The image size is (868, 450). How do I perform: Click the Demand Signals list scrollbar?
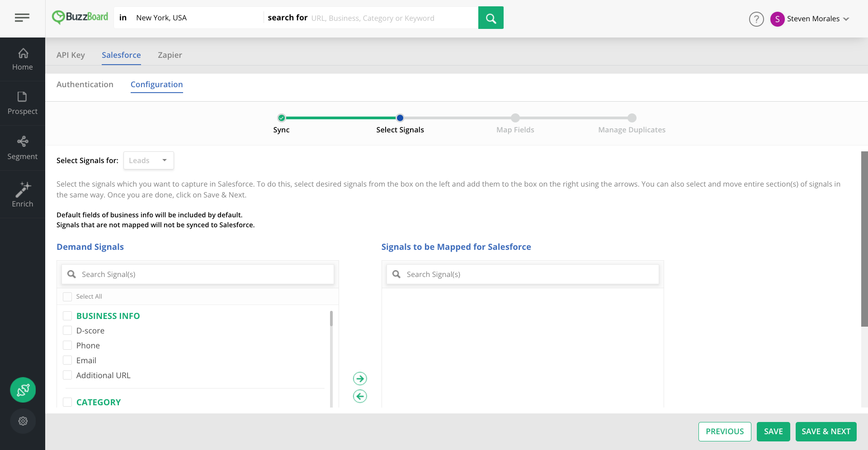tap(331, 318)
